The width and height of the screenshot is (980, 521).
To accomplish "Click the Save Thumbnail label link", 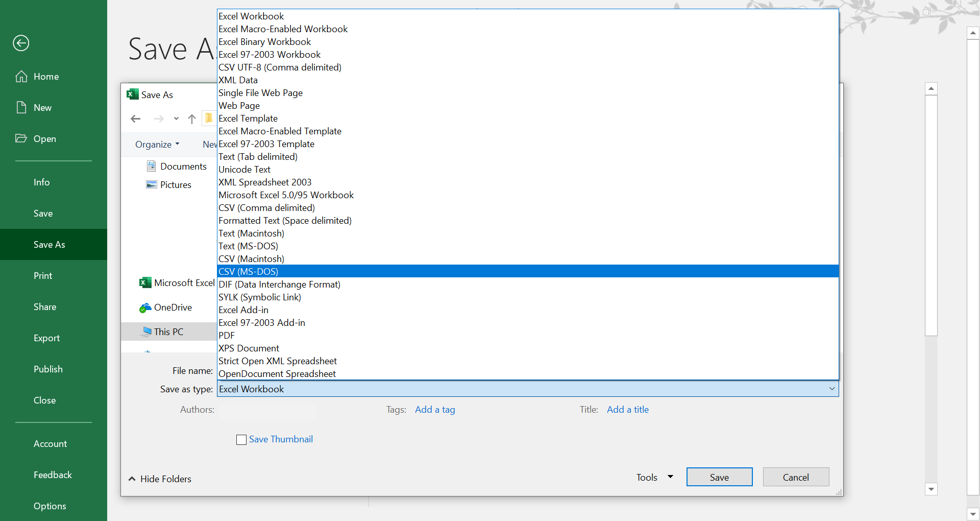I will tap(281, 439).
